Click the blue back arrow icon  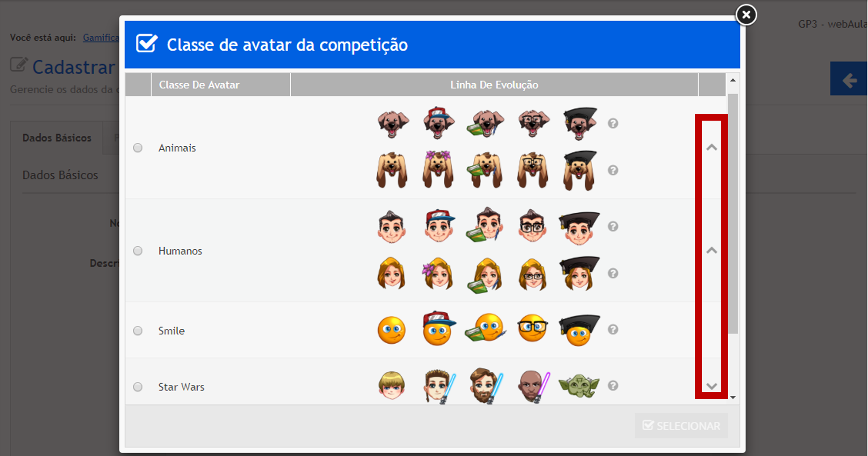pos(849,79)
